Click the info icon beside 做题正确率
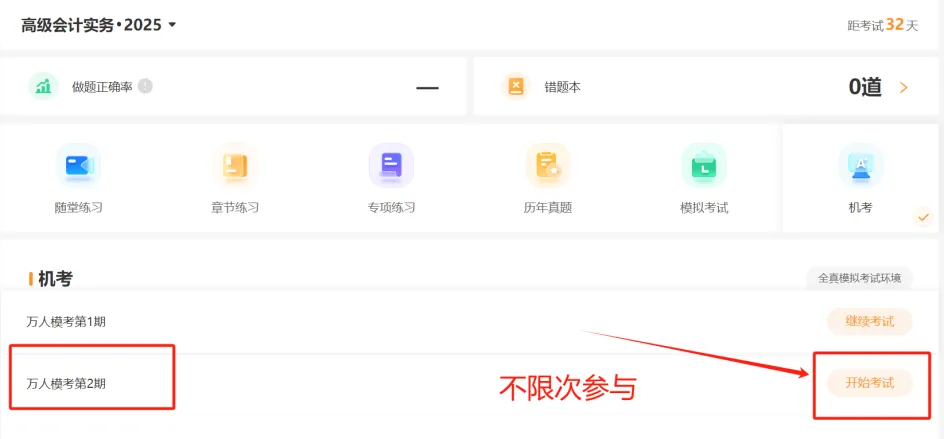The width and height of the screenshot is (944, 439). point(145,86)
